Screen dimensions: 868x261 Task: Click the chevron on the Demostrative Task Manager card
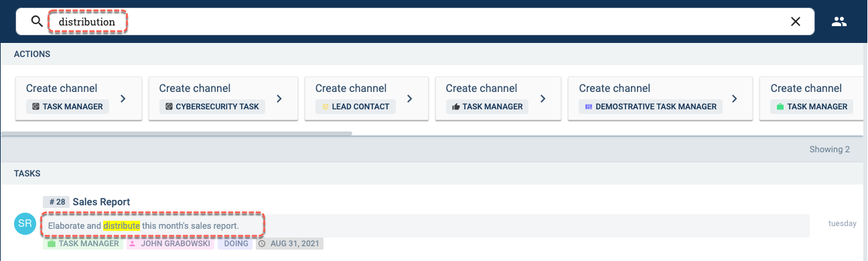[734, 99]
